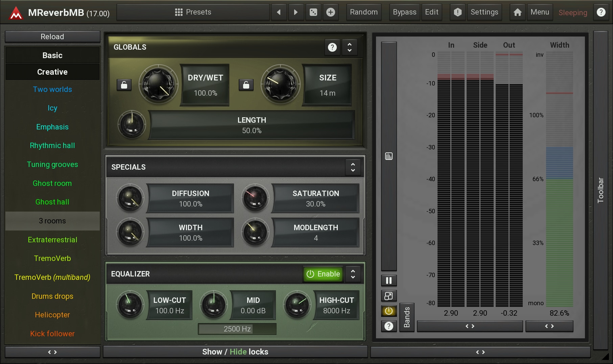613x364 pixels.
Task: Click the dice random preset icon
Action: click(x=313, y=12)
